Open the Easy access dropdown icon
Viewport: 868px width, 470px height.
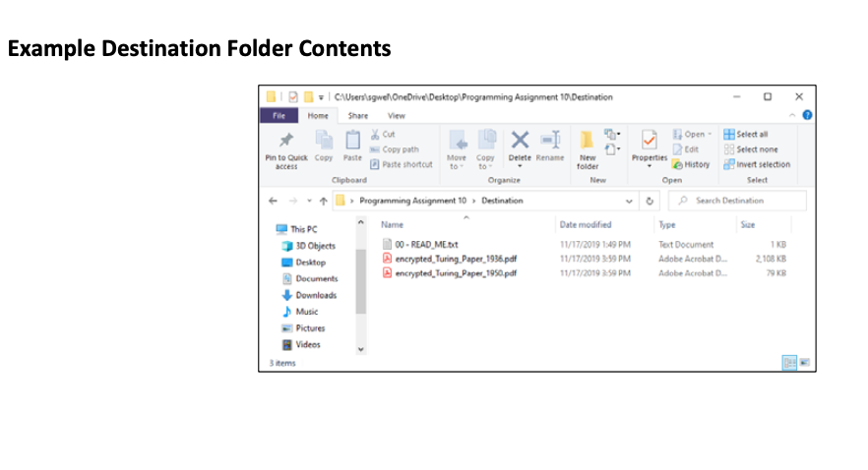pyautogui.click(x=612, y=149)
